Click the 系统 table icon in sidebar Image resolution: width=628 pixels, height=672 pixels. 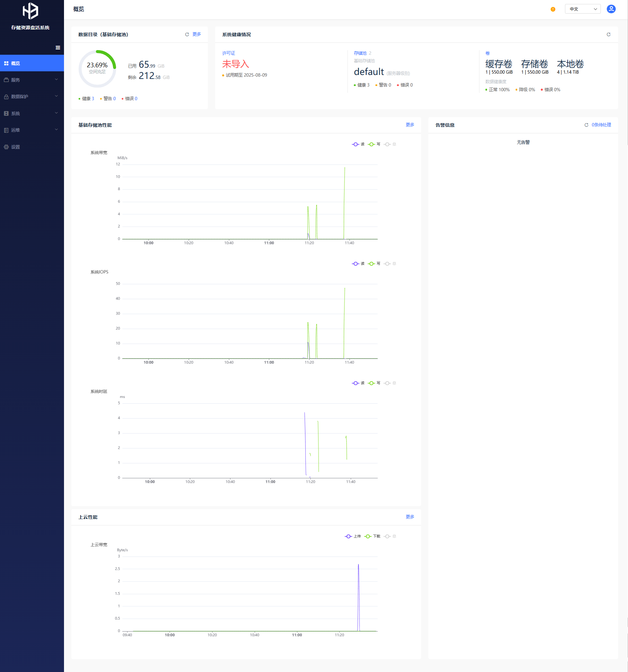coord(6,113)
